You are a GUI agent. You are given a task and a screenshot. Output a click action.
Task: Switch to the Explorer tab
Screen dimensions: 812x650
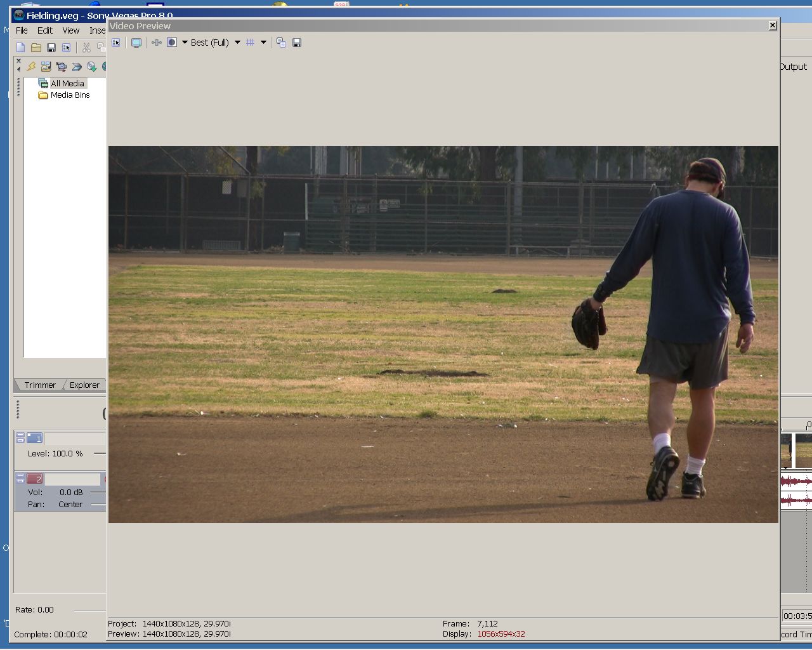pyautogui.click(x=84, y=385)
